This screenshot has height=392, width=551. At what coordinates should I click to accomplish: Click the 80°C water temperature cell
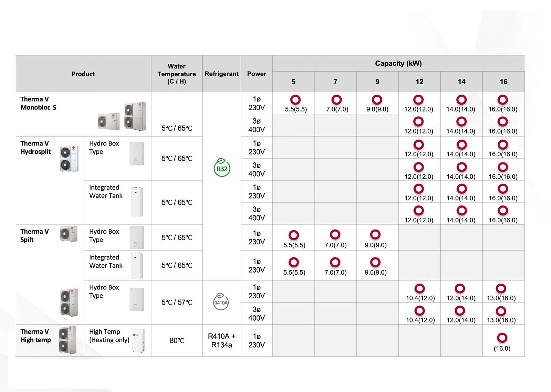tap(177, 340)
